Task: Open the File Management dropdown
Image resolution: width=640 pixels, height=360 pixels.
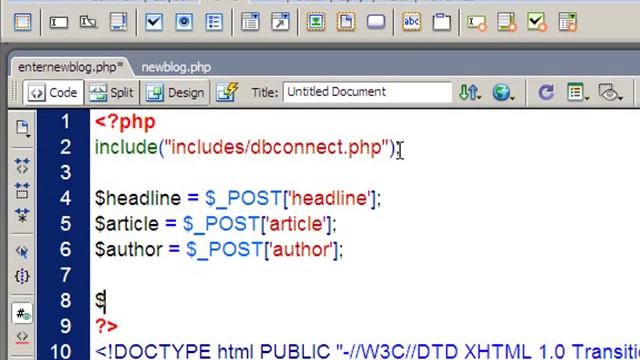Action: pos(469,92)
